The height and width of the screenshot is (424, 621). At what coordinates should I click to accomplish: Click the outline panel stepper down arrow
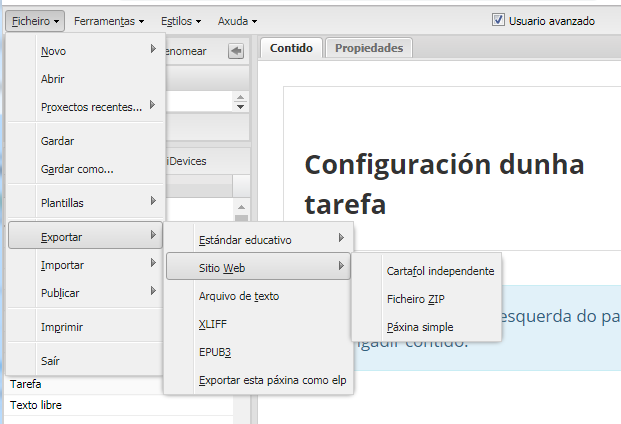pyautogui.click(x=240, y=106)
